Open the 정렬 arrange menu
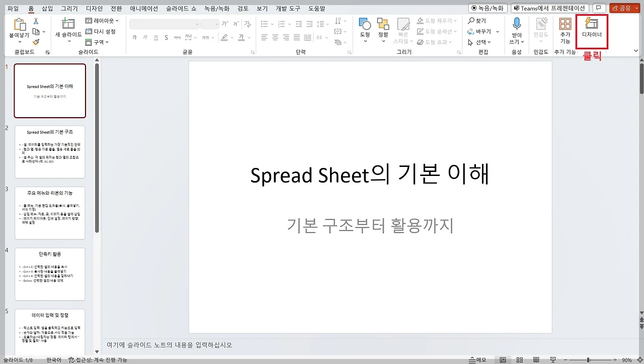The width and height of the screenshot is (644, 364). click(383, 30)
